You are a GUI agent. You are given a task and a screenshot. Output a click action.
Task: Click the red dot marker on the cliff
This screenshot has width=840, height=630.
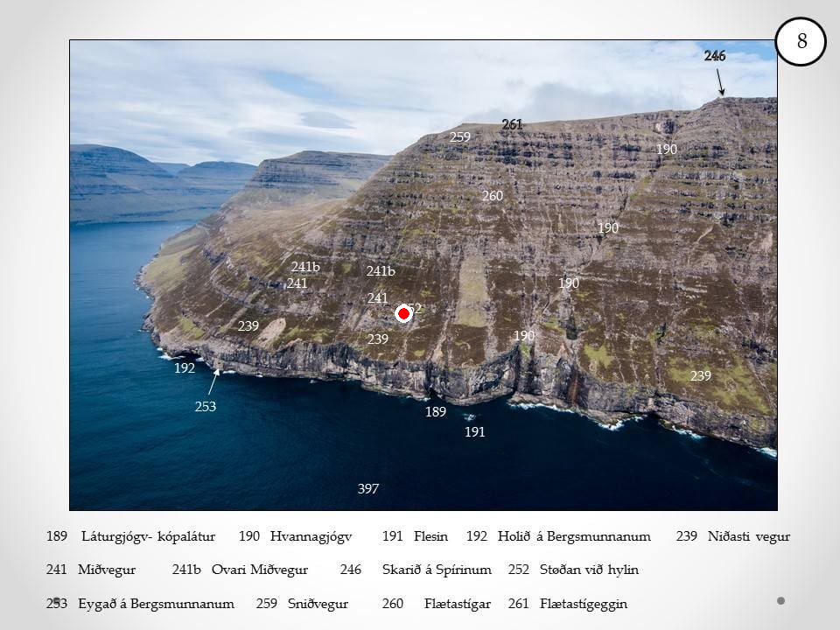click(403, 313)
